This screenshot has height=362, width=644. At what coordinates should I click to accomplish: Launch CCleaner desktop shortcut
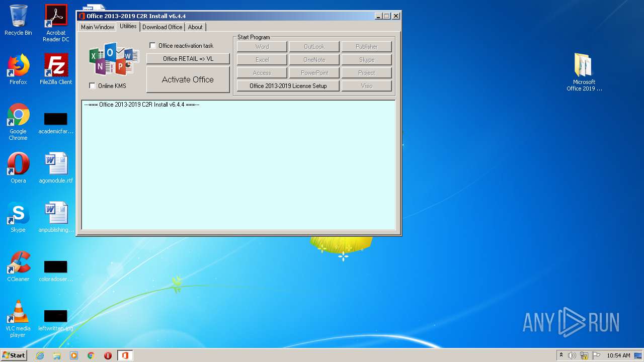(18, 266)
